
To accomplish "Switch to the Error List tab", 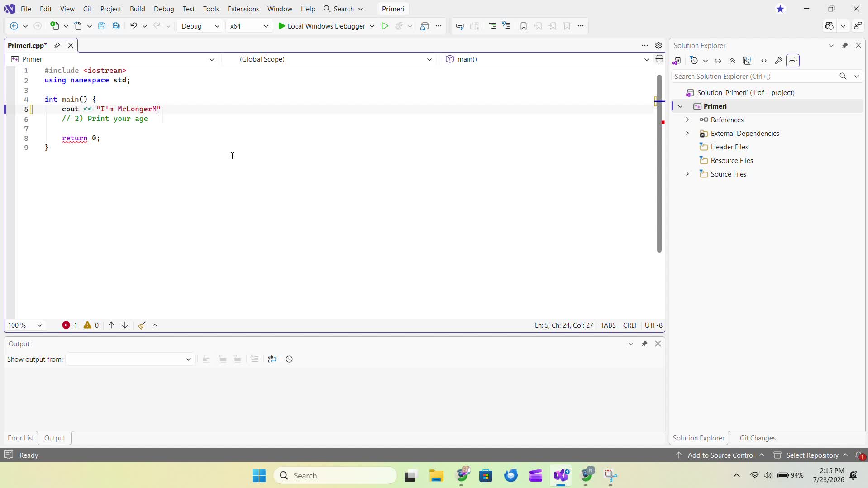I will (x=21, y=438).
